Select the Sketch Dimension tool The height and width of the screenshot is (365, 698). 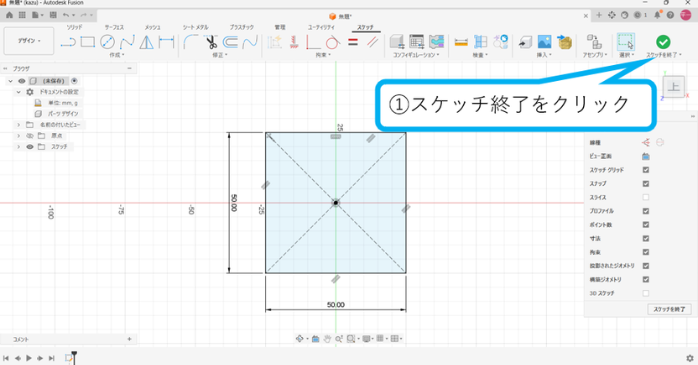[x=166, y=42]
